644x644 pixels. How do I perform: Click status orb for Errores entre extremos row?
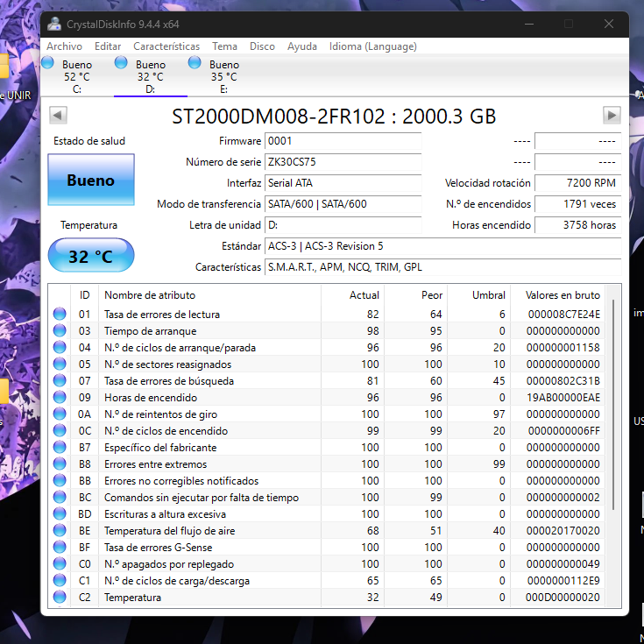coord(60,464)
